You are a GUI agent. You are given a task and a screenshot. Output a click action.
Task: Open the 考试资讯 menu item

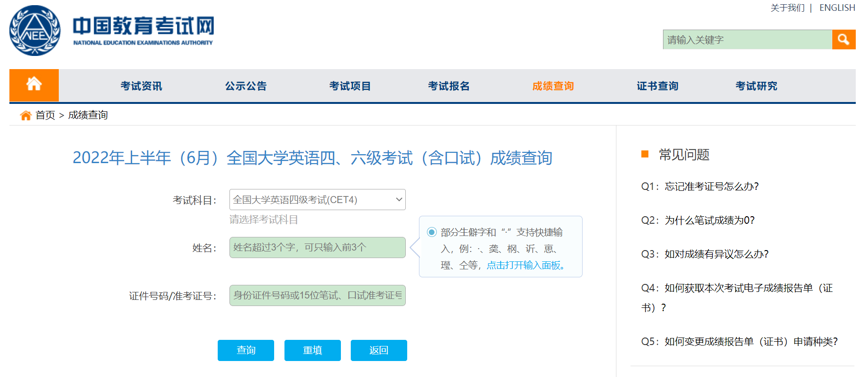[141, 86]
